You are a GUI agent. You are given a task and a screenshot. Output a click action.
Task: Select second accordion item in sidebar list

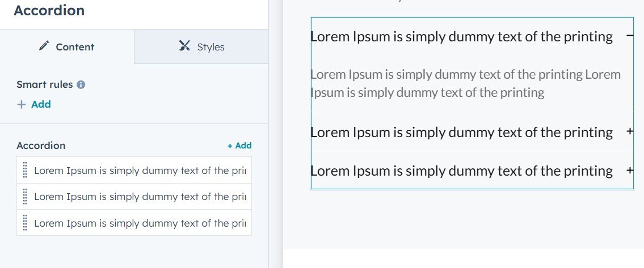(139, 197)
